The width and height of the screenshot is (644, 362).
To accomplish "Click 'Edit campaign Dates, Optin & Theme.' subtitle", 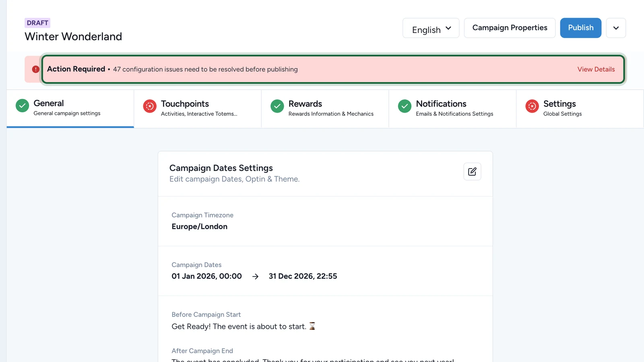I will pos(234,179).
